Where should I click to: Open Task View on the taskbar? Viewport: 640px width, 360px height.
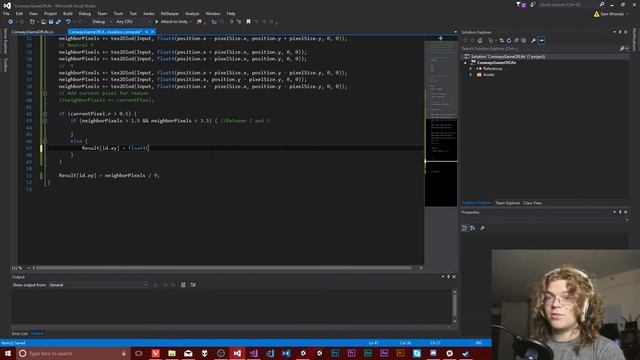[x=139, y=353]
